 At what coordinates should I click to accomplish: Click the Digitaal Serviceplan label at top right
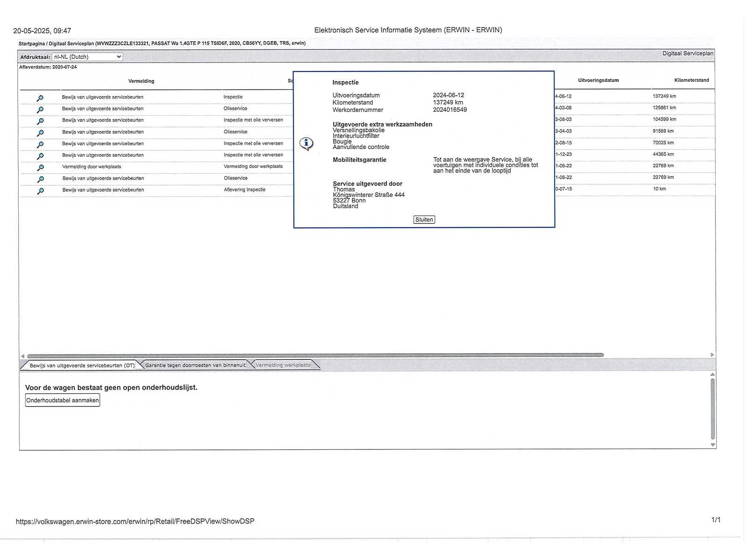tap(688, 54)
